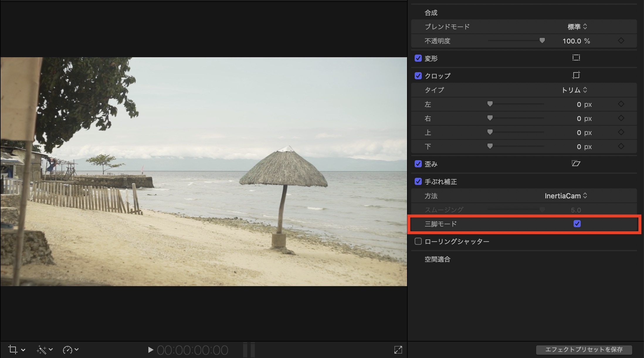The width and height of the screenshot is (644, 358).
Task: Click the opacity (不透明度) slider handle
Action: click(542, 40)
